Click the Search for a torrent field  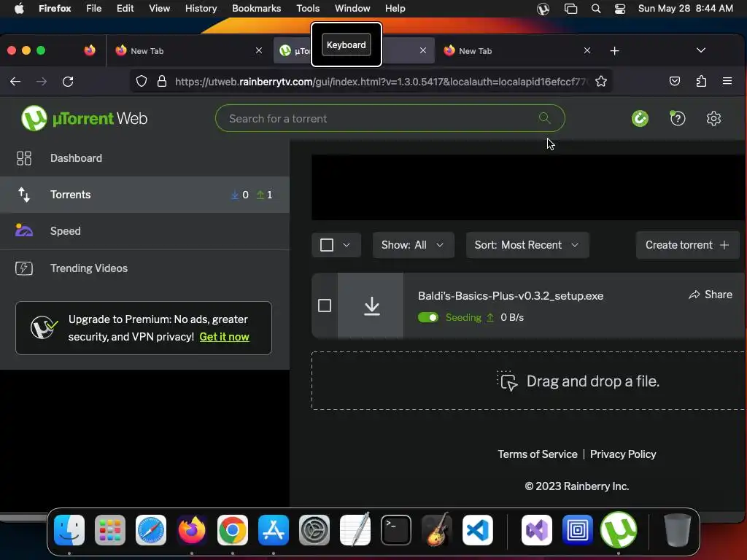click(390, 118)
